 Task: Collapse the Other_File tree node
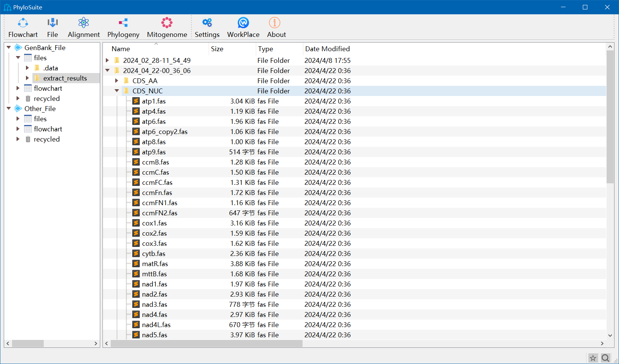pyautogui.click(x=9, y=108)
